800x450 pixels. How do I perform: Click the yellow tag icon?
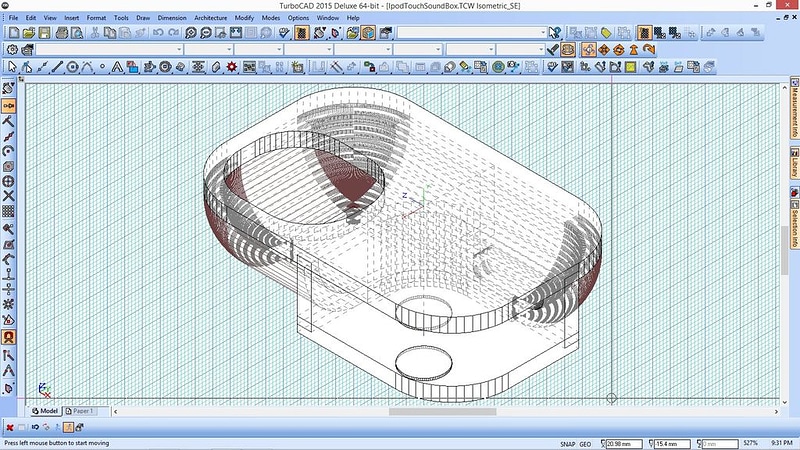(606, 33)
